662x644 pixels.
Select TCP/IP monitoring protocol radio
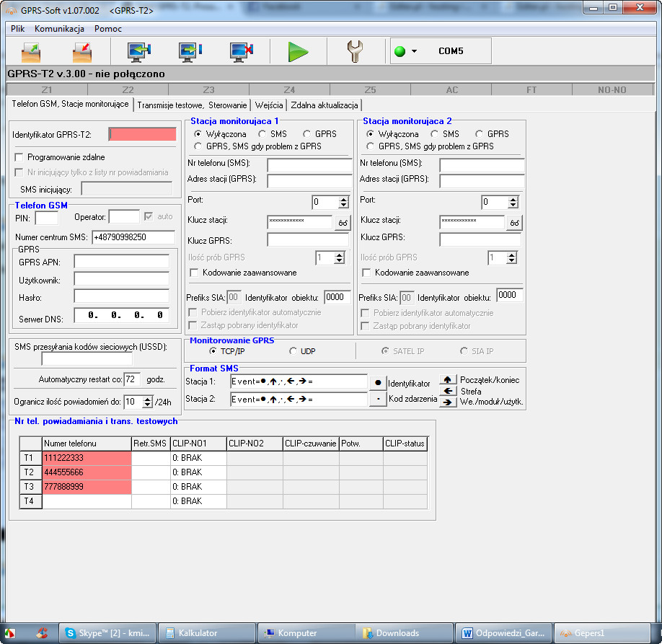(x=213, y=351)
